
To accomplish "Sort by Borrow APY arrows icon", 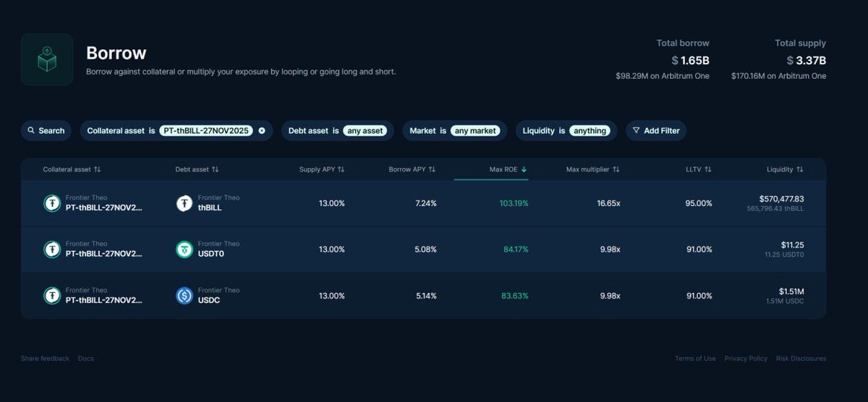I will pos(432,169).
